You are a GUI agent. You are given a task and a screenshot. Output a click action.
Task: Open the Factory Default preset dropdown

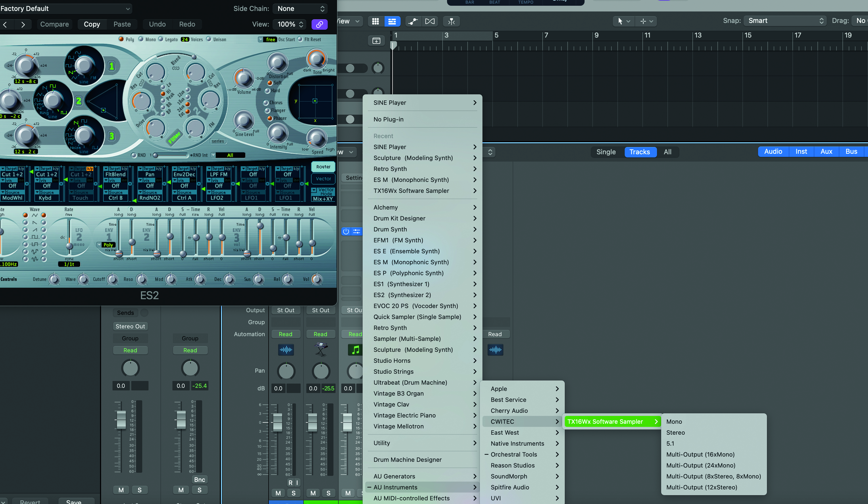[65, 9]
